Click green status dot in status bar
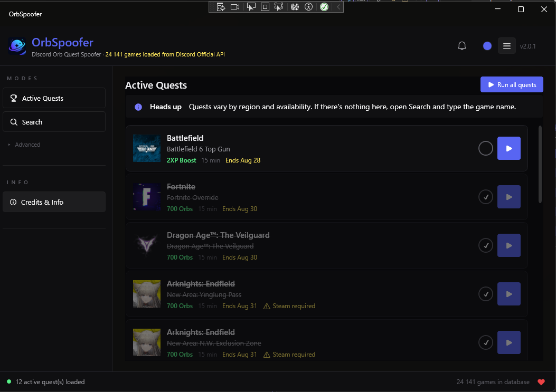Viewport: 556px width, 392px height. point(9,382)
